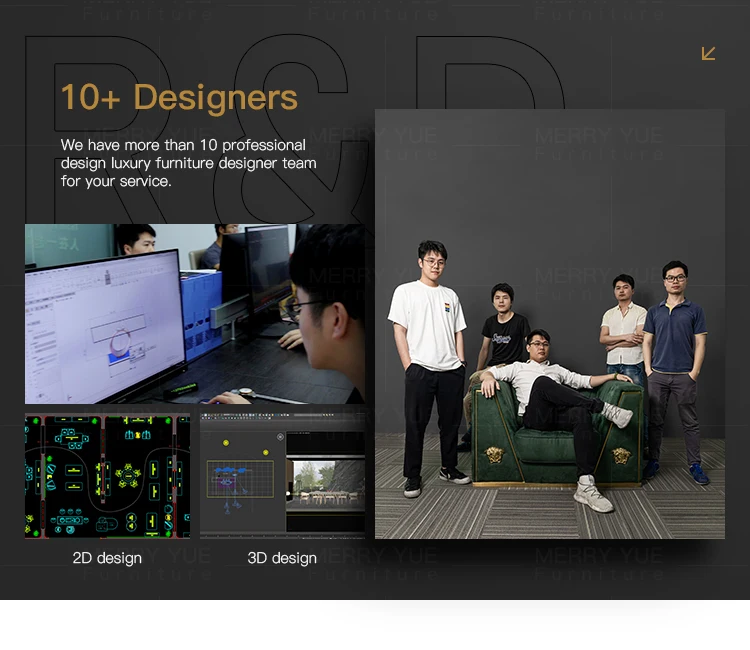Open the 2D floor plan thumbnail
This screenshot has height=650, width=750.
pyautogui.click(x=107, y=476)
